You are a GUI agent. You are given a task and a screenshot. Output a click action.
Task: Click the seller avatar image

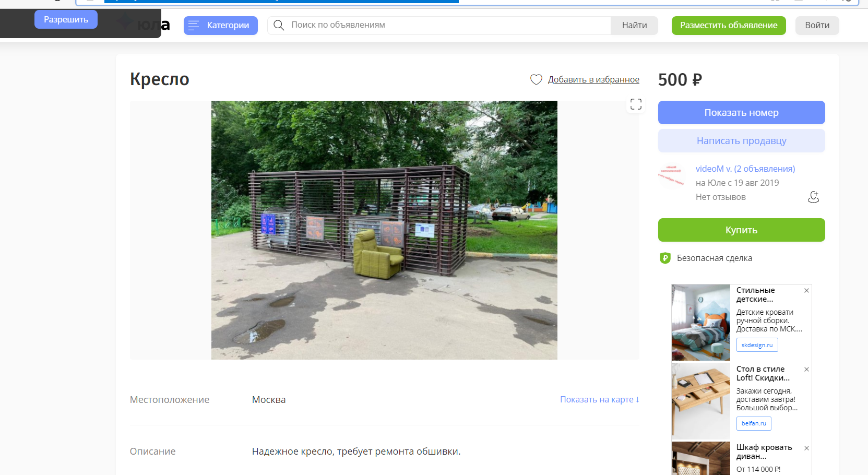point(672,176)
